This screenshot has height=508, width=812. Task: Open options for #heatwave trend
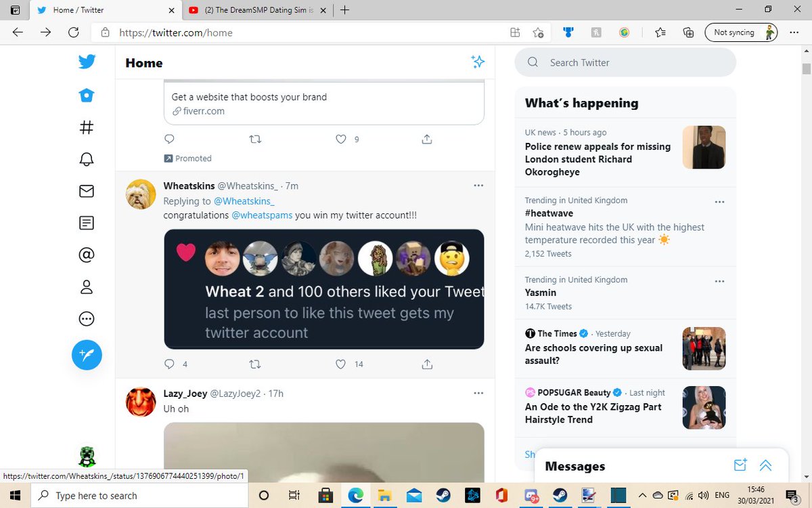point(719,202)
